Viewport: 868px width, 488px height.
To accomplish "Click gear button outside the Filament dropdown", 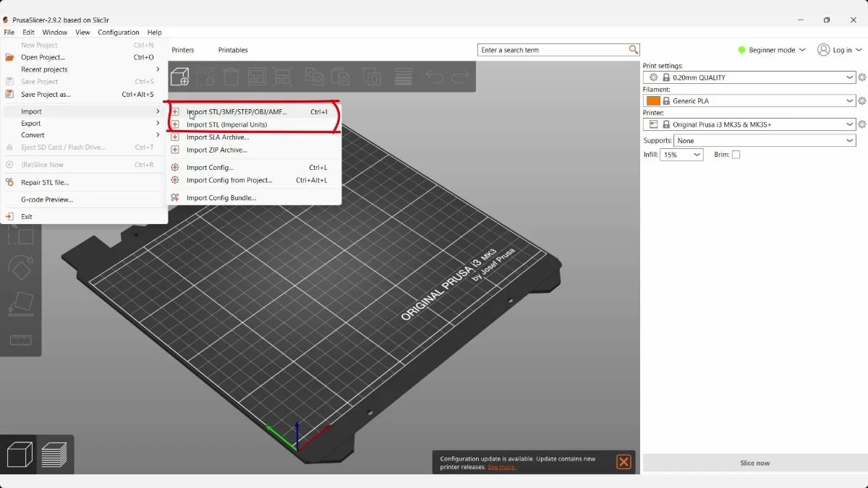I will (x=861, y=100).
